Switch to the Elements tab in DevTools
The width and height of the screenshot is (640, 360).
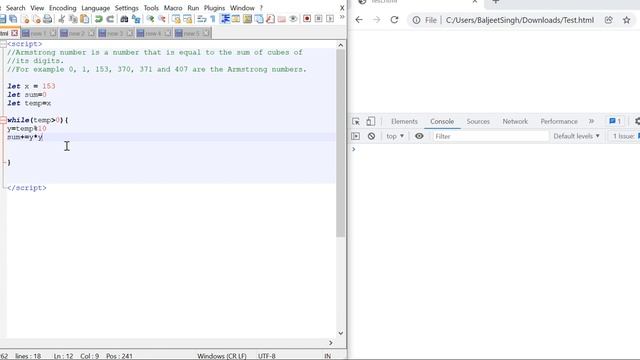point(404,121)
